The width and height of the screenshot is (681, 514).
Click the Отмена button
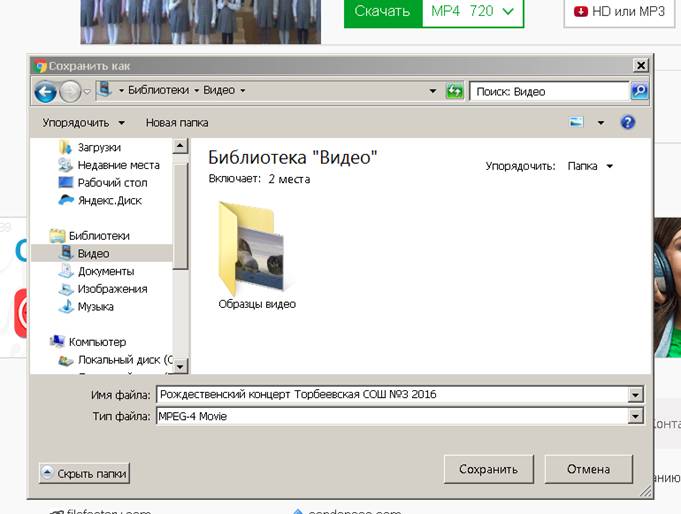tap(588, 469)
